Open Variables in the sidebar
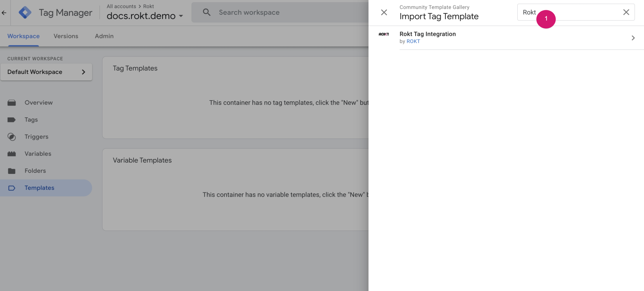644x291 pixels. pos(38,154)
